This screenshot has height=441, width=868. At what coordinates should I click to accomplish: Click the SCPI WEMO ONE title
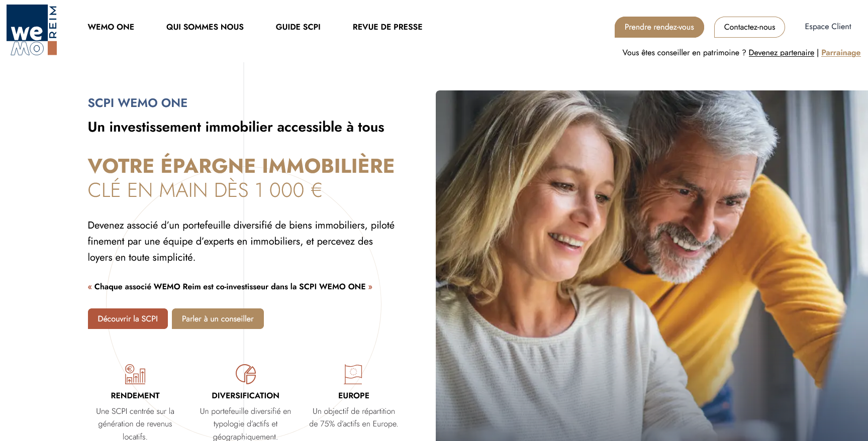point(138,103)
